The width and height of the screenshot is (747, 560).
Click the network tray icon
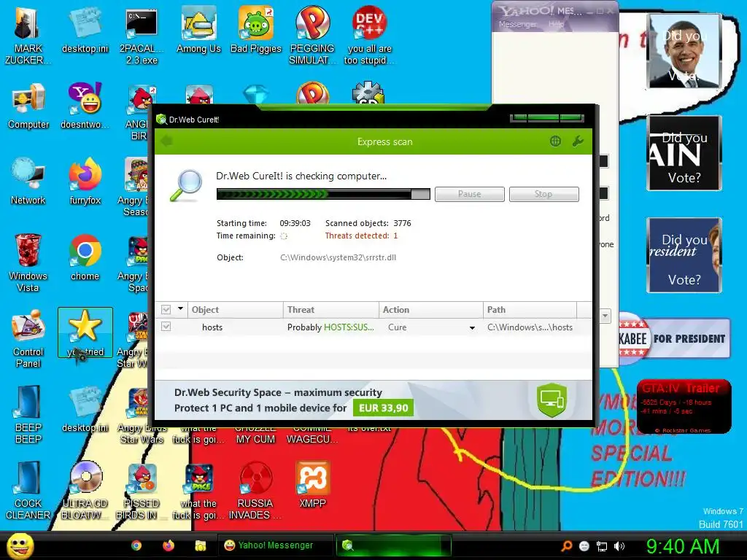click(x=602, y=546)
